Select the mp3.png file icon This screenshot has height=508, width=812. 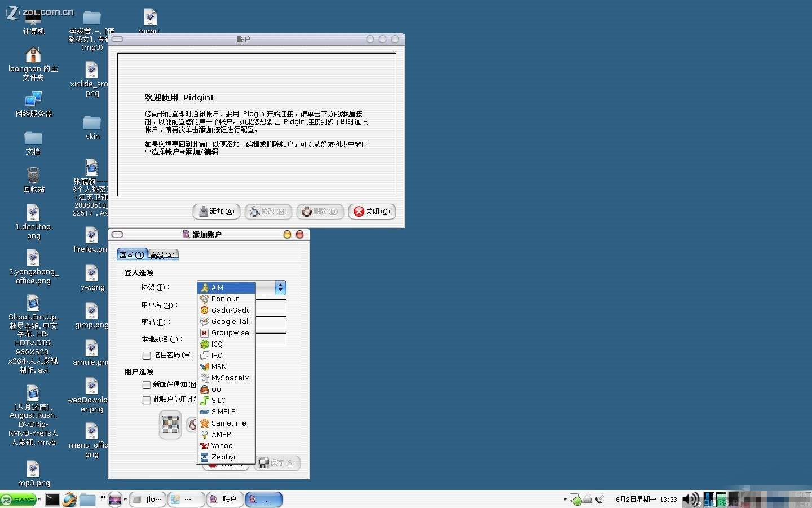(33, 474)
